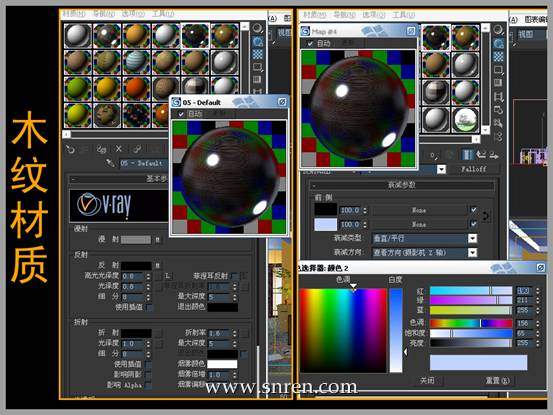Viewport: 553px width, 415px height.
Task: Click the light blue falloff color swatch
Action: [326, 224]
